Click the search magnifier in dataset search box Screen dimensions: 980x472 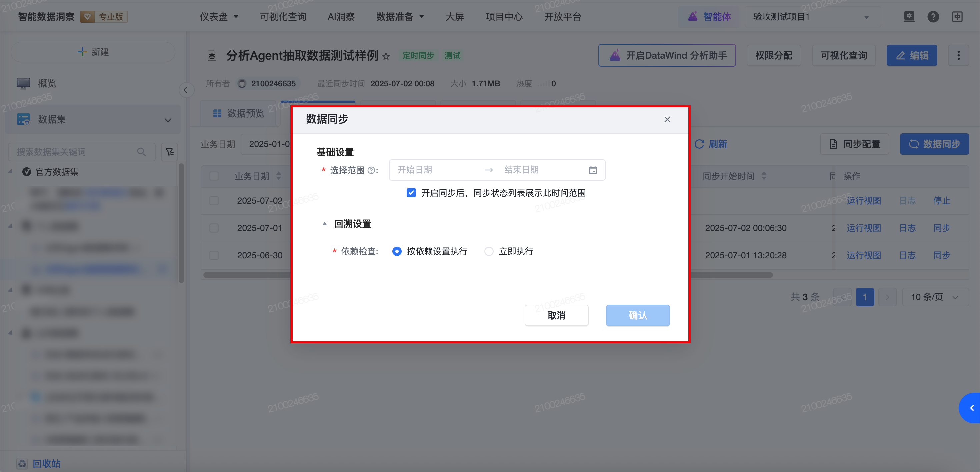[141, 152]
